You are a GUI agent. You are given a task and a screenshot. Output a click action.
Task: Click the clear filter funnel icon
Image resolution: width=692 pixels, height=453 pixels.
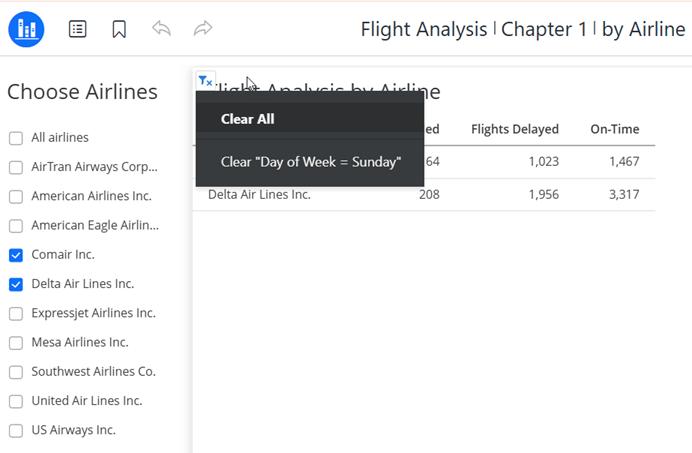pyautogui.click(x=205, y=80)
